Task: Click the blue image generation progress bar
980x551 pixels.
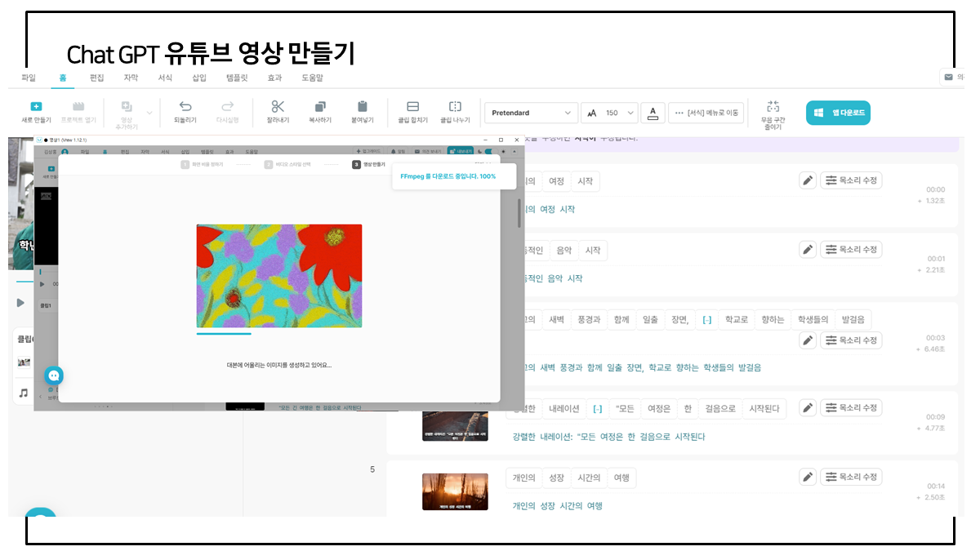Action: click(x=224, y=333)
